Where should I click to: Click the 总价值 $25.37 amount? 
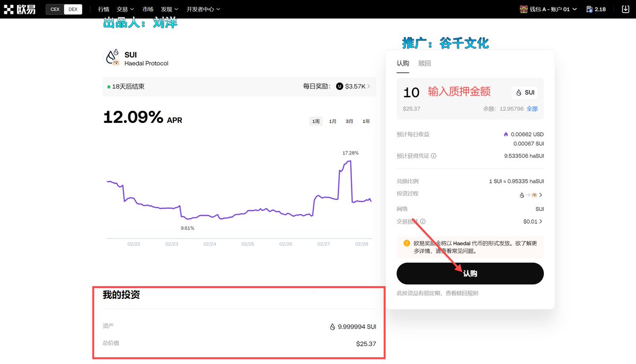pos(366,344)
